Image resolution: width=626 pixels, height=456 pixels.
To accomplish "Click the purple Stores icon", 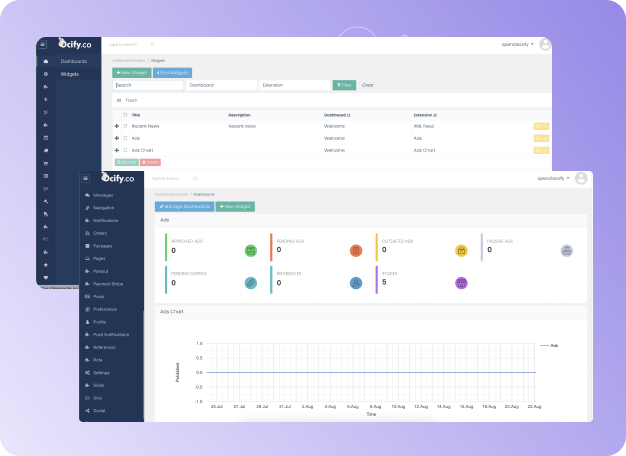I will [x=461, y=283].
